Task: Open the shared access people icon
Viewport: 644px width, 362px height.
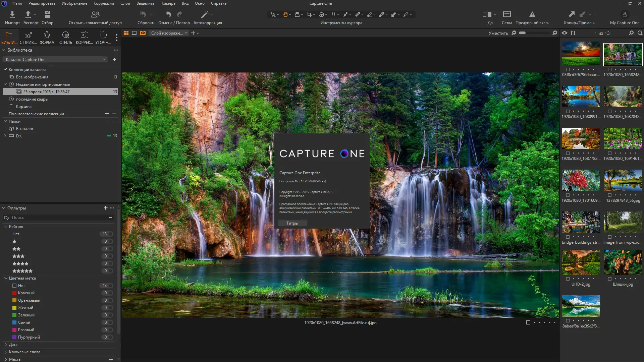Action: pos(95,14)
